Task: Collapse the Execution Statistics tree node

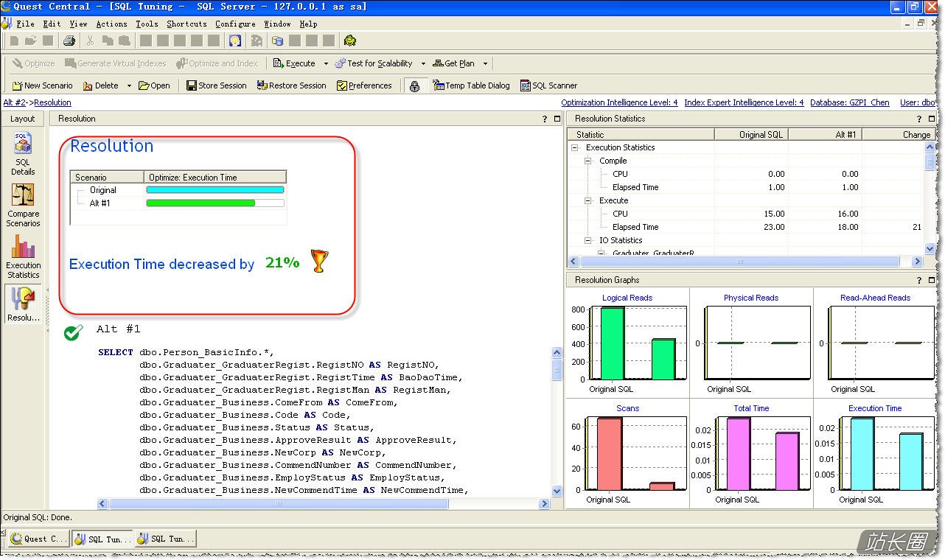Action: click(575, 147)
